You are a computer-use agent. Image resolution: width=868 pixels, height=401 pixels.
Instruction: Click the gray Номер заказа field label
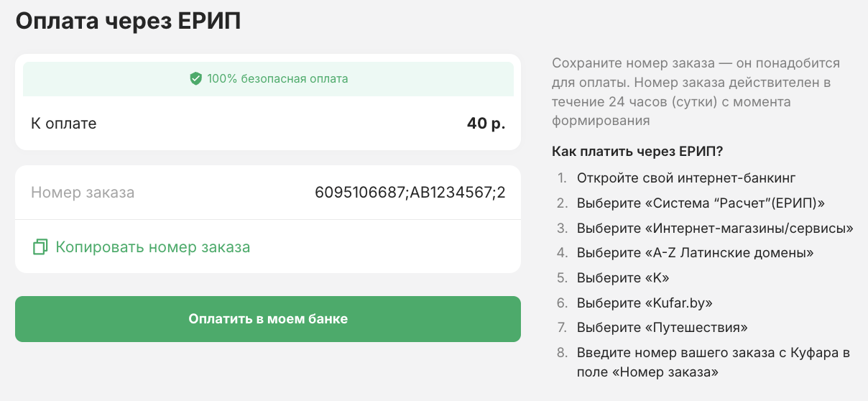83,193
